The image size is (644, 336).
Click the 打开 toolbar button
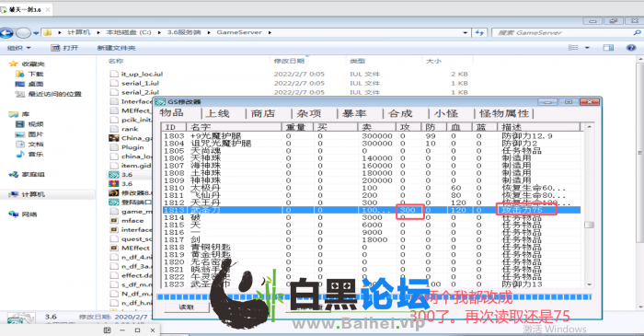(x=64, y=48)
